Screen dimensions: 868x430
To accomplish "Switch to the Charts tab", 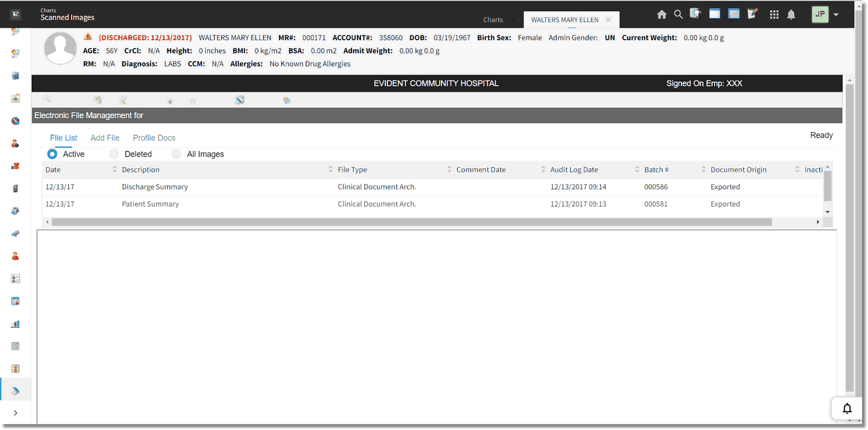I will point(493,20).
